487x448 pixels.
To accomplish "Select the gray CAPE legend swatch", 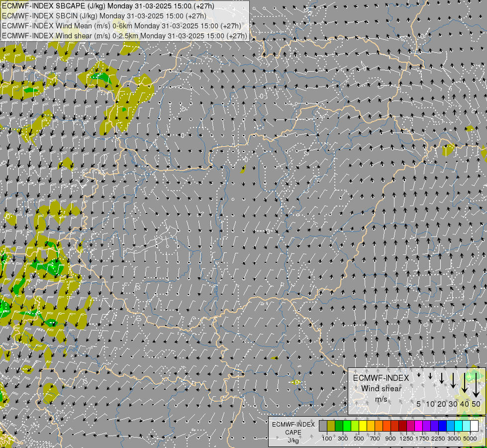I will pyautogui.click(x=323, y=426).
